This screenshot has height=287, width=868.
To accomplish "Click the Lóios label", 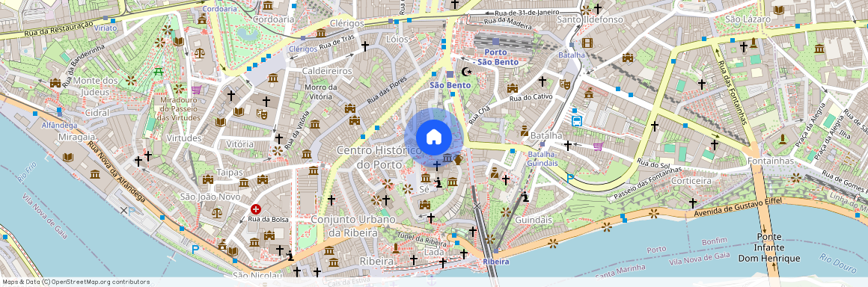I will pyautogui.click(x=397, y=39).
